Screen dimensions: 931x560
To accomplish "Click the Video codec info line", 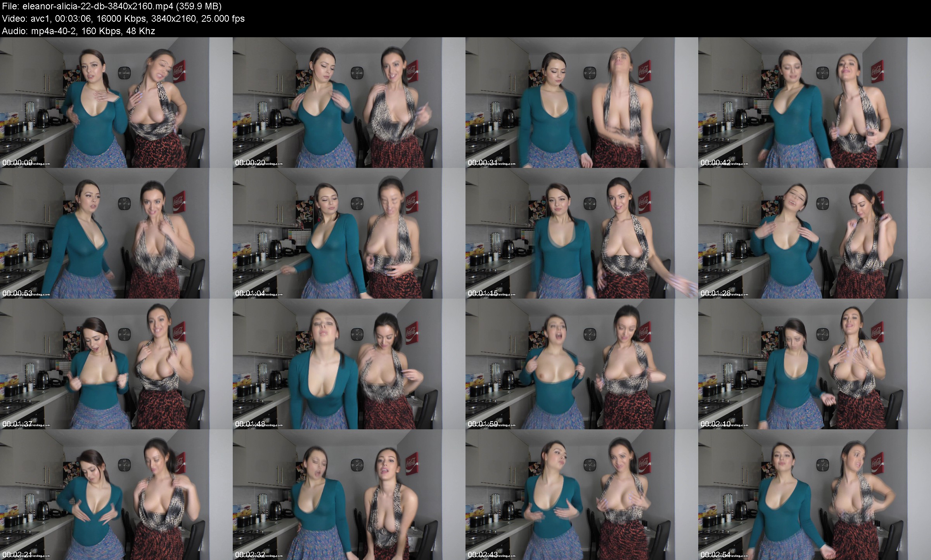I will tap(123, 19).
